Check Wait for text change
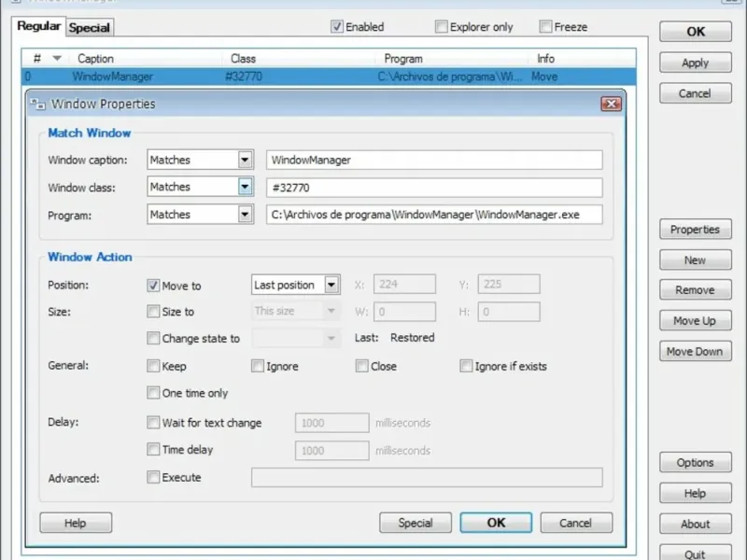Screen dimensions: 747x560 153,423
